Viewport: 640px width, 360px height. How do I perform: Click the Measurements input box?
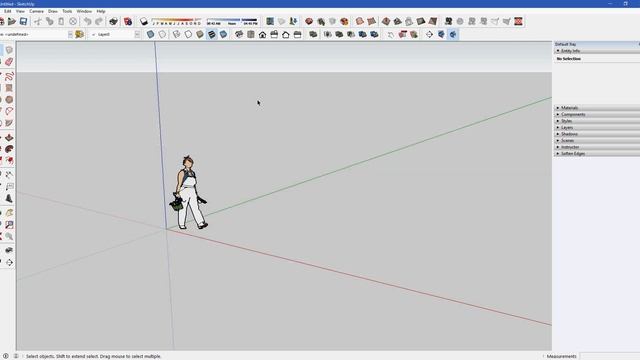[610, 356]
